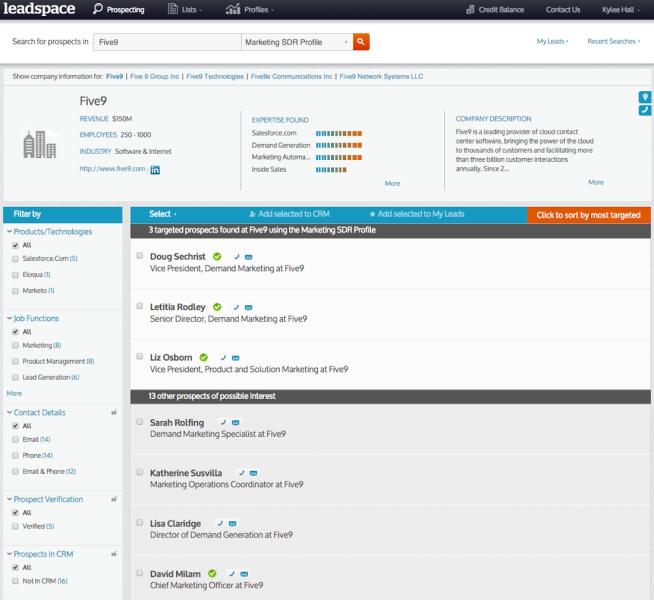This screenshot has width=654, height=600.
Task: Open the Marketing SDR Profile dropdown
Action: tap(296, 42)
